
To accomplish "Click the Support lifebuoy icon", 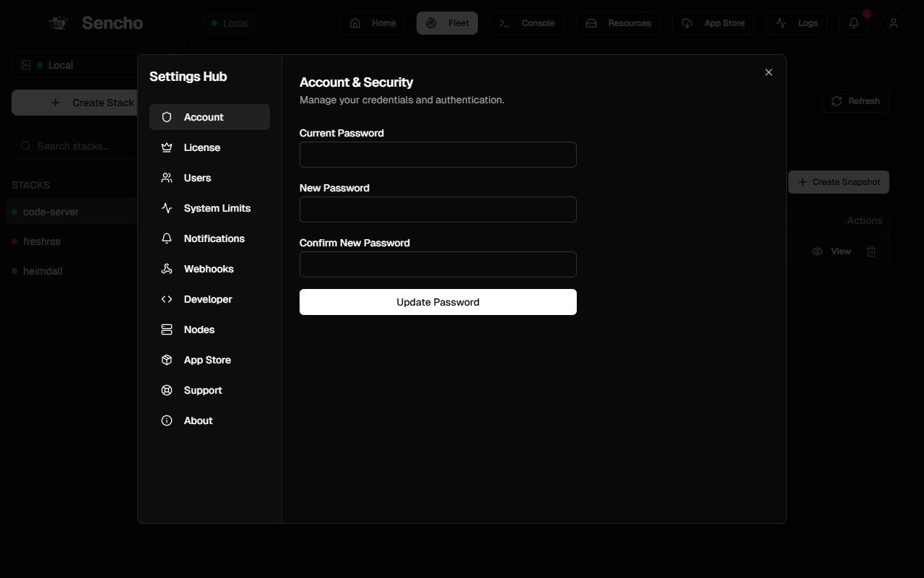I will pos(167,390).
